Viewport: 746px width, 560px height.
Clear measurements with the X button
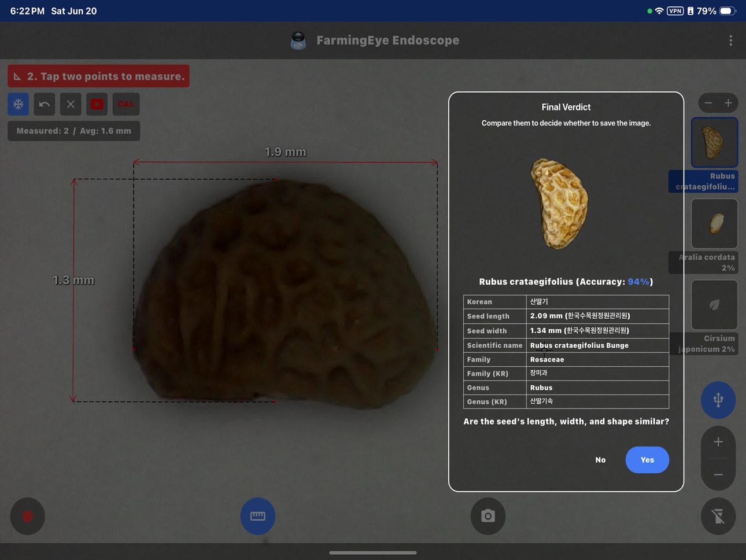click(71, 104)
